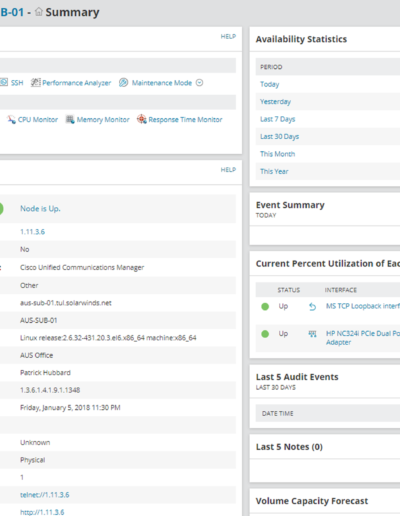The width and height of the screenshot is (400, 516).
Task: Select Last 7 Days availability period
Action: pos(278,119)
